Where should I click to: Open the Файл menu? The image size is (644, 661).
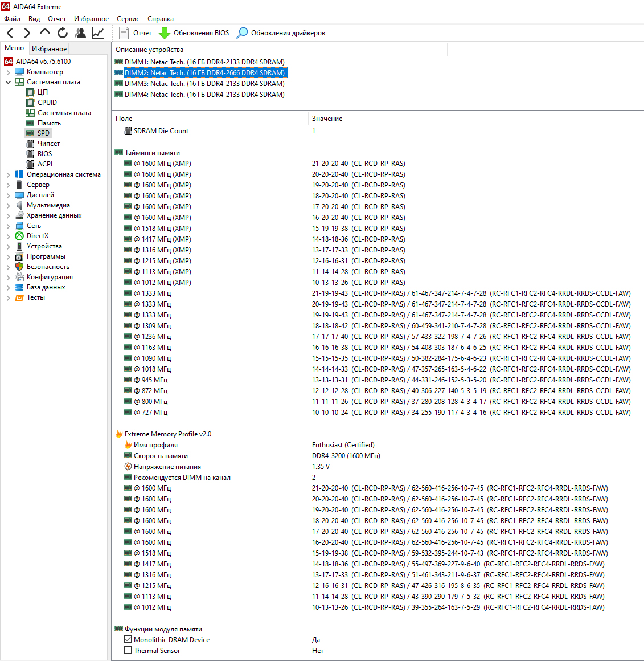pos(12,19)
